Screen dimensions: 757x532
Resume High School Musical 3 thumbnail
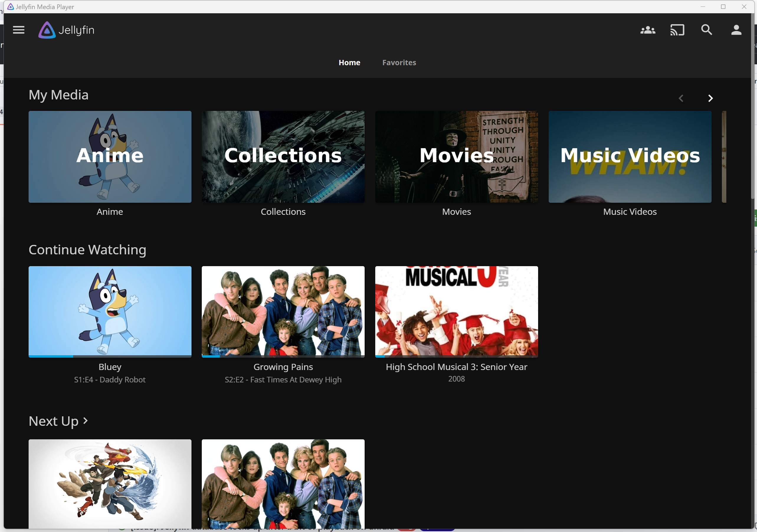(x=456, y=312)
